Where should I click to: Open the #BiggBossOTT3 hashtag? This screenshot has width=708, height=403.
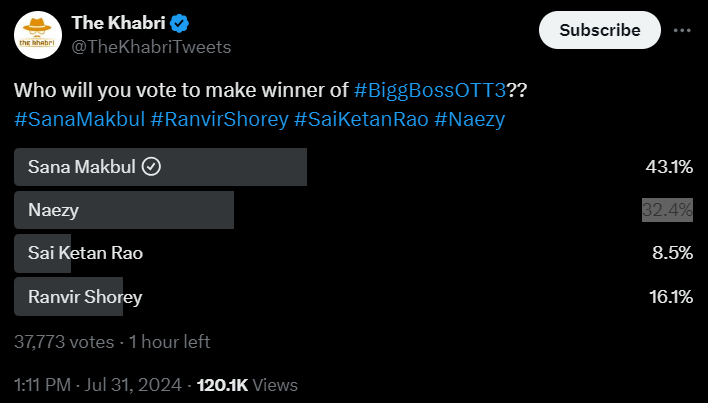[430, 90]
